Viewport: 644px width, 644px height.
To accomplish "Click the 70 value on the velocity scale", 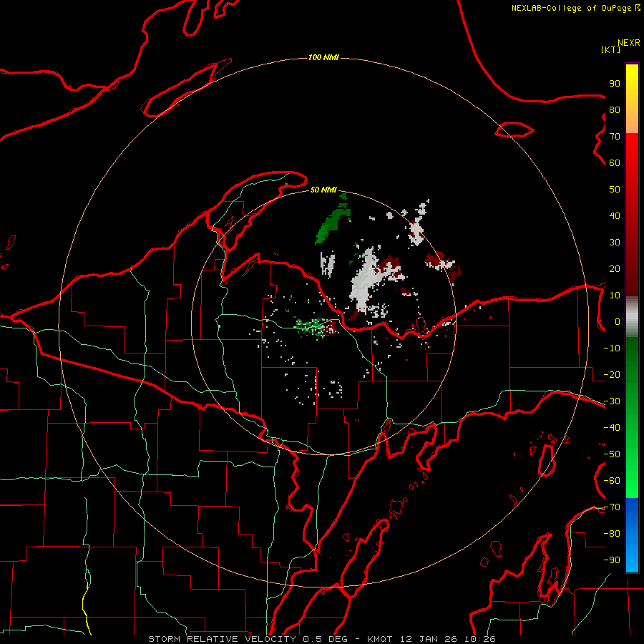I will coord(615,137).
